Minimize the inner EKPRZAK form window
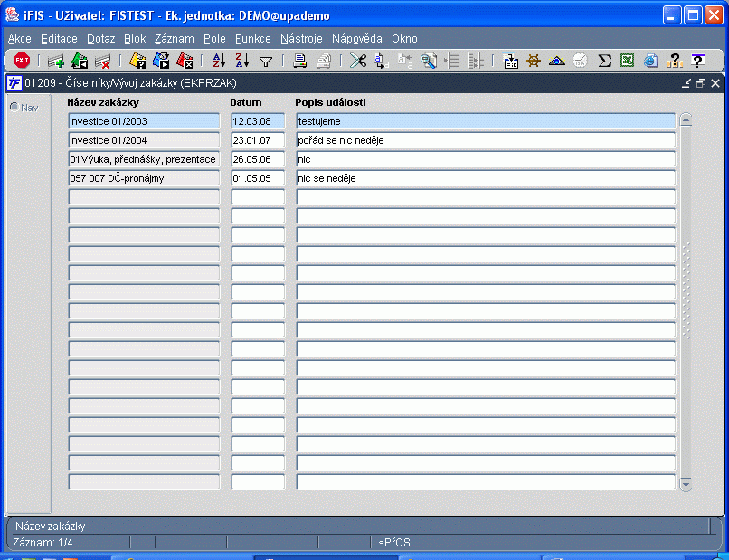The height and width of the screenshot is (560, 729). pyautogui.click(x=686, y=83)
